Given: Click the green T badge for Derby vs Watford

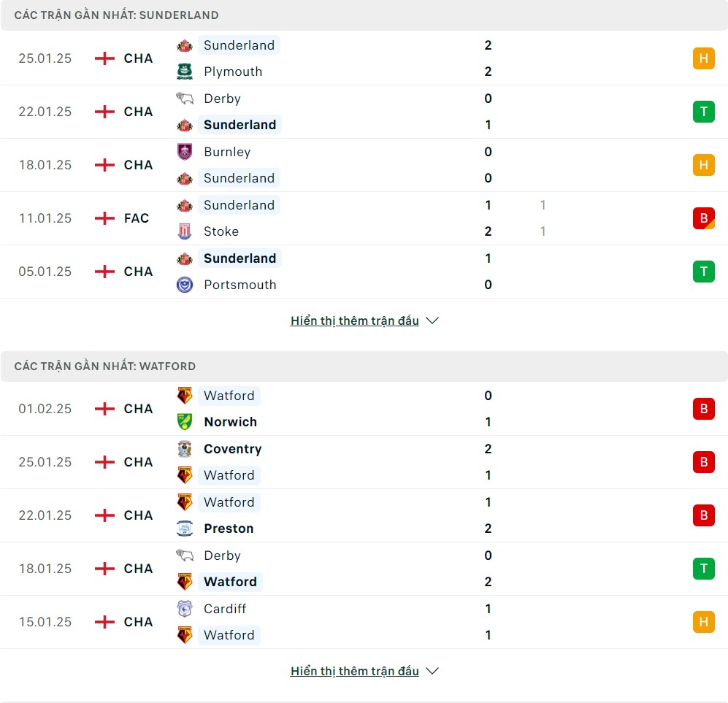Looking at the screenshot, I should [x=703, y=569].
